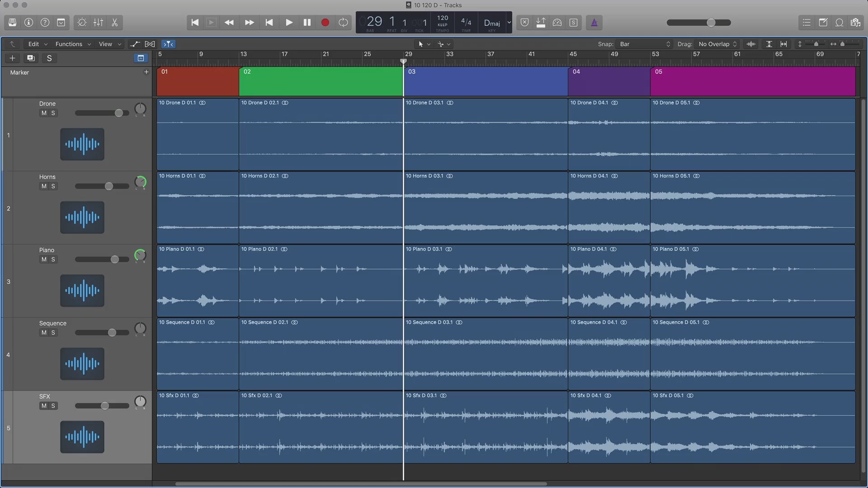Viewport: 868px width, 488px height.
Task: Click the waveform zoom icon
Action: 751,44
